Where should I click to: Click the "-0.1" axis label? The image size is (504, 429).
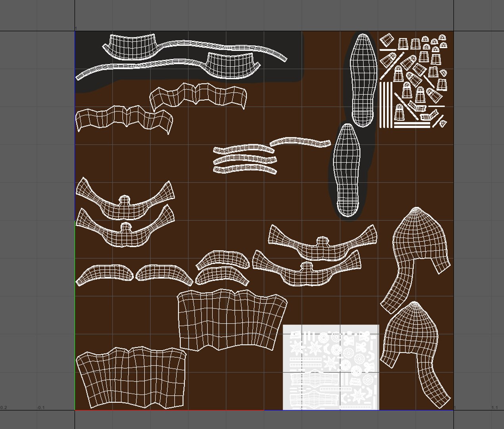click(40, 408)
